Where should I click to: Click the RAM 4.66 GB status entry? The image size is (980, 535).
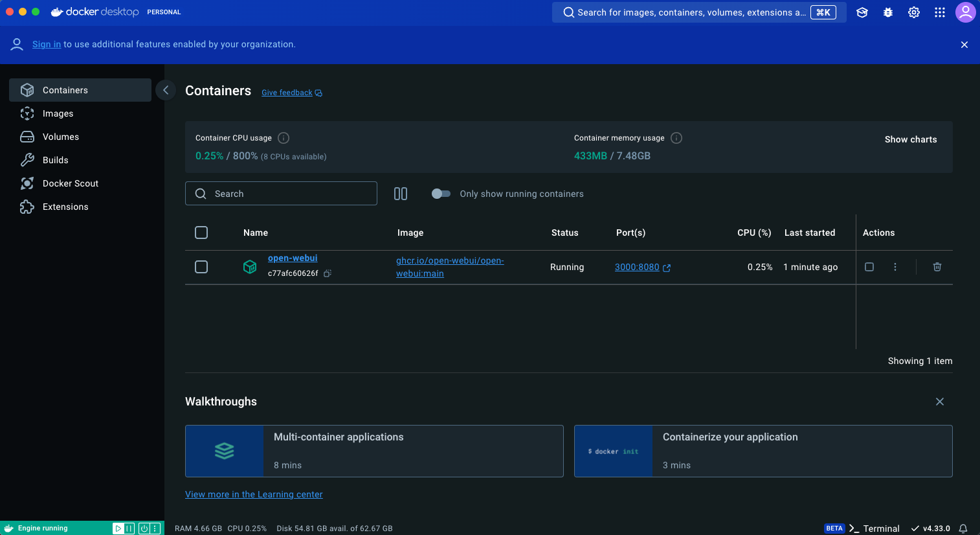tap(198, 529)
